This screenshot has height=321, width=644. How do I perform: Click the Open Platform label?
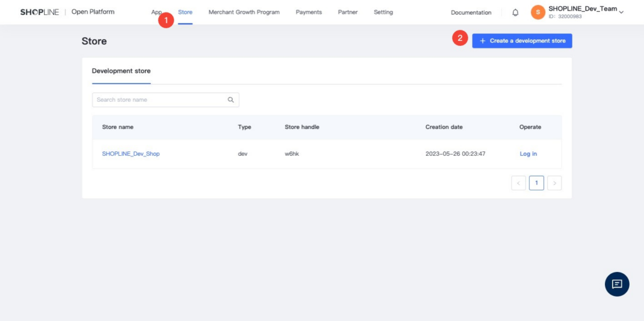93,12
